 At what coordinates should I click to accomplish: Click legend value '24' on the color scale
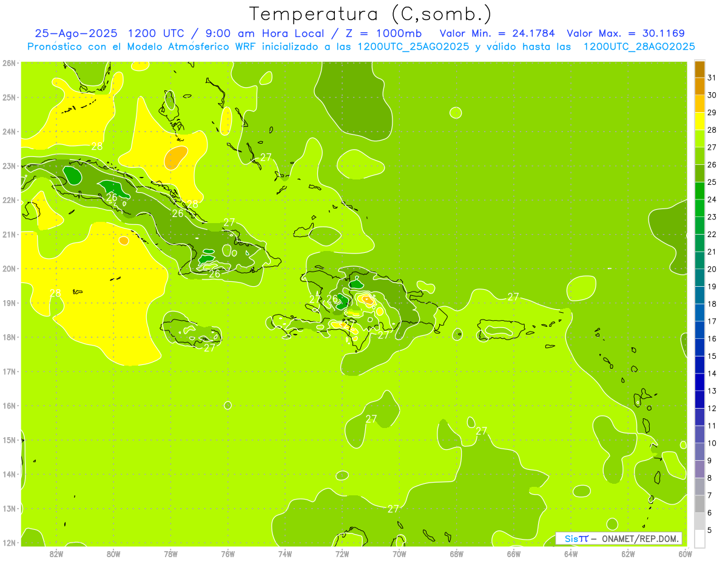click(x=712, y=199)
